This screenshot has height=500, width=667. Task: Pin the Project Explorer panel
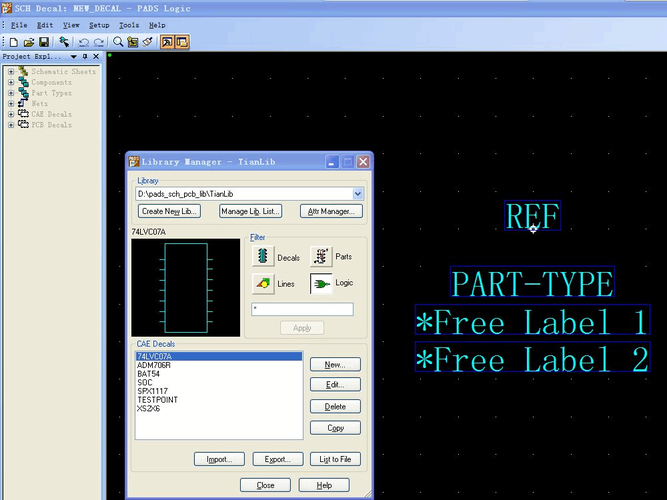pos(85,57)
